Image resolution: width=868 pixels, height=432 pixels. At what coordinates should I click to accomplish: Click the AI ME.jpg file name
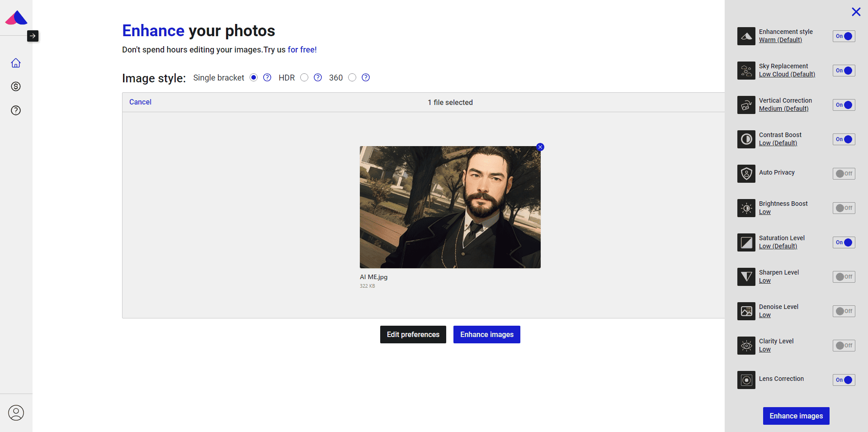point(373,277)
